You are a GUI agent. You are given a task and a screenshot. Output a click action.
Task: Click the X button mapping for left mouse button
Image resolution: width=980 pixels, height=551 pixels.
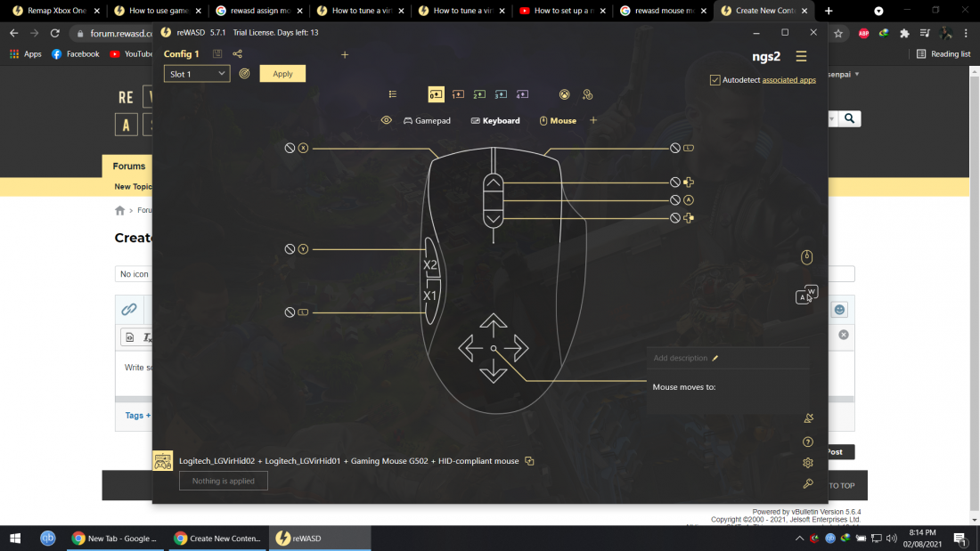click(x=303, y=148)
